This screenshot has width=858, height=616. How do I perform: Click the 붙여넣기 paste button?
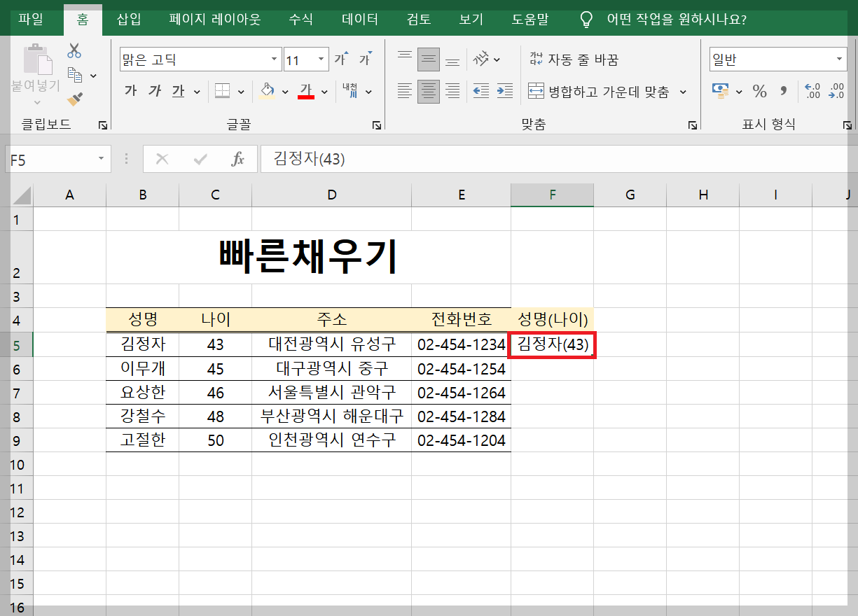[36, 70]
